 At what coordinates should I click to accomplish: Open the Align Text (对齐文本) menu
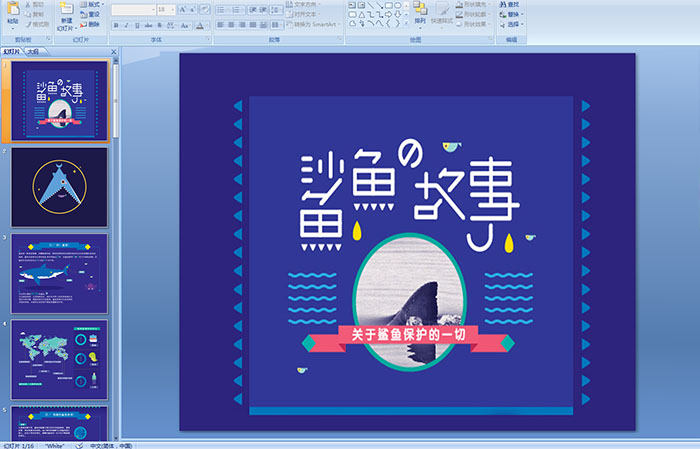click(x=303, y=14)
